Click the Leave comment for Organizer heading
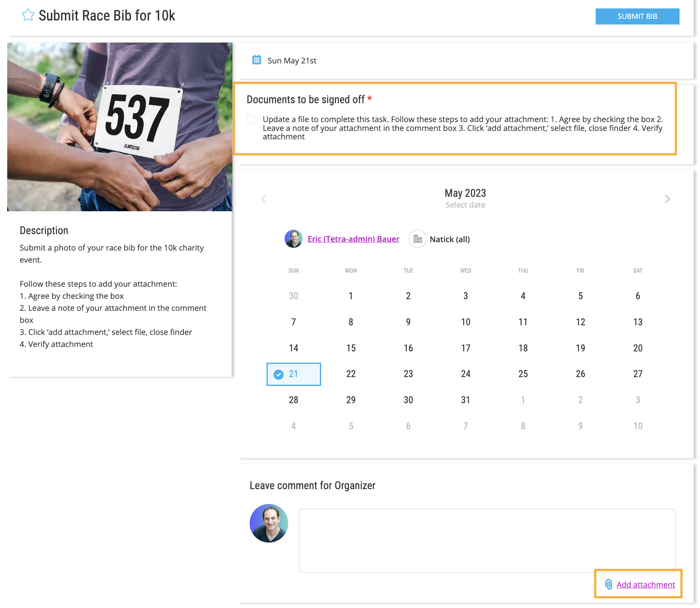 (312, 486)
